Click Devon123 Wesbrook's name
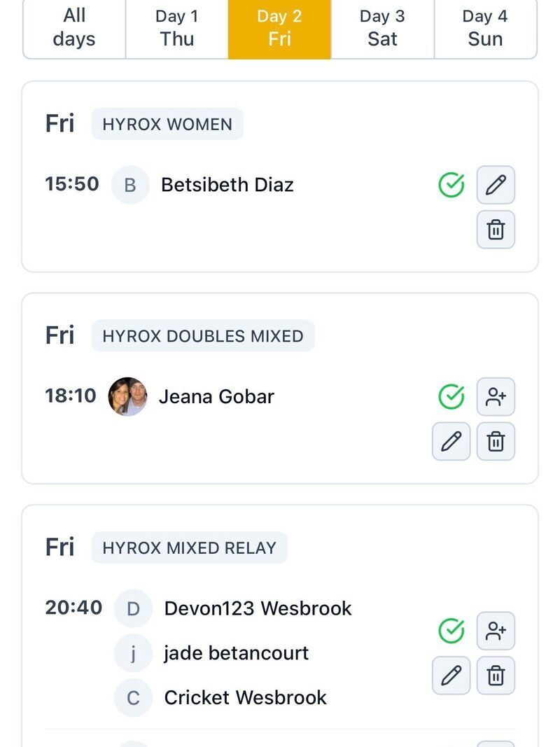 (x=258, y=608)
